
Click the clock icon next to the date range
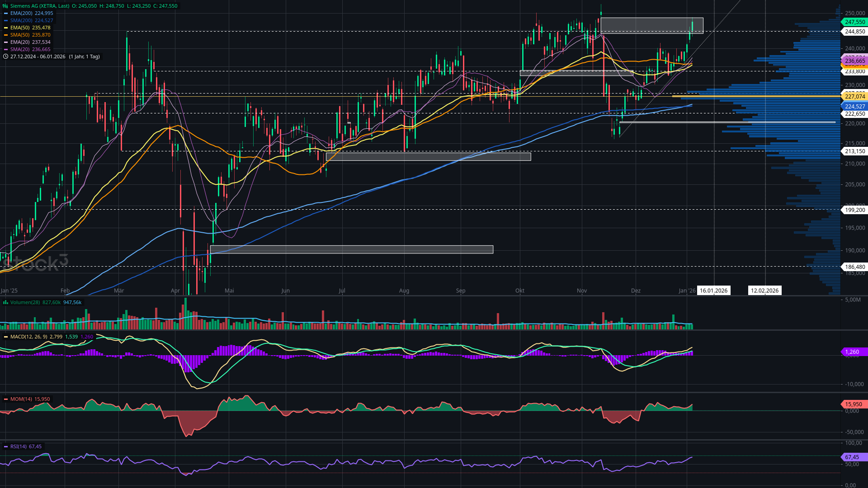click(x=5, y=56)
